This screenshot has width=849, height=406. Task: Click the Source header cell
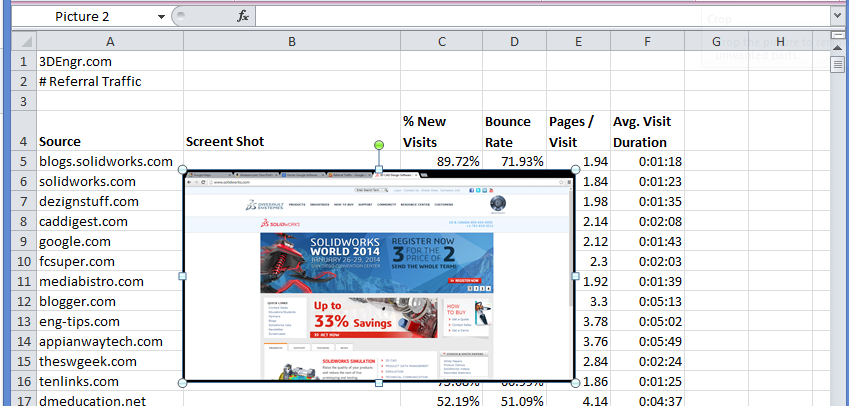[x=110, y=131]
